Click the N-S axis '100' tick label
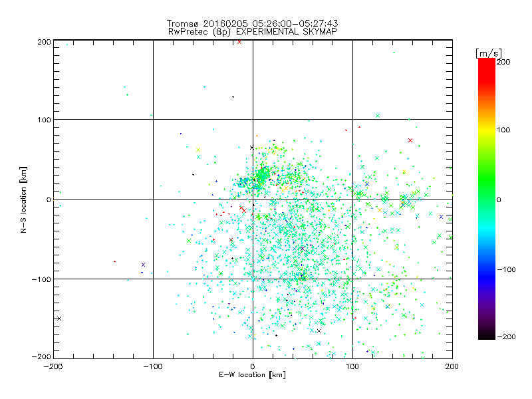The width and height of the screenshot is (532, 399). pyautogui.click(x=44, y=120)
